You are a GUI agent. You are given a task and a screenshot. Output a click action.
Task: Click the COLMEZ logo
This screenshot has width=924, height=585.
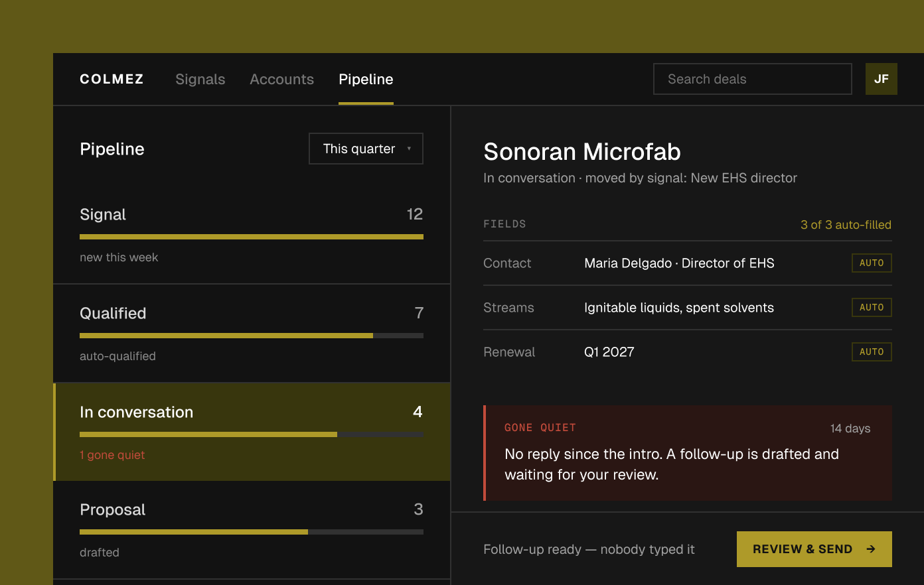[112, 79]
